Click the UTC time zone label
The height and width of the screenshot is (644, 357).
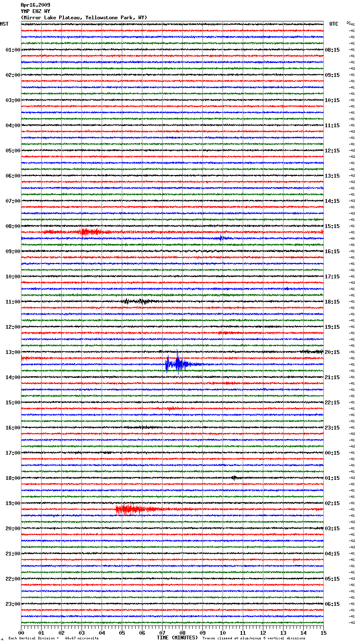(334, 24)
